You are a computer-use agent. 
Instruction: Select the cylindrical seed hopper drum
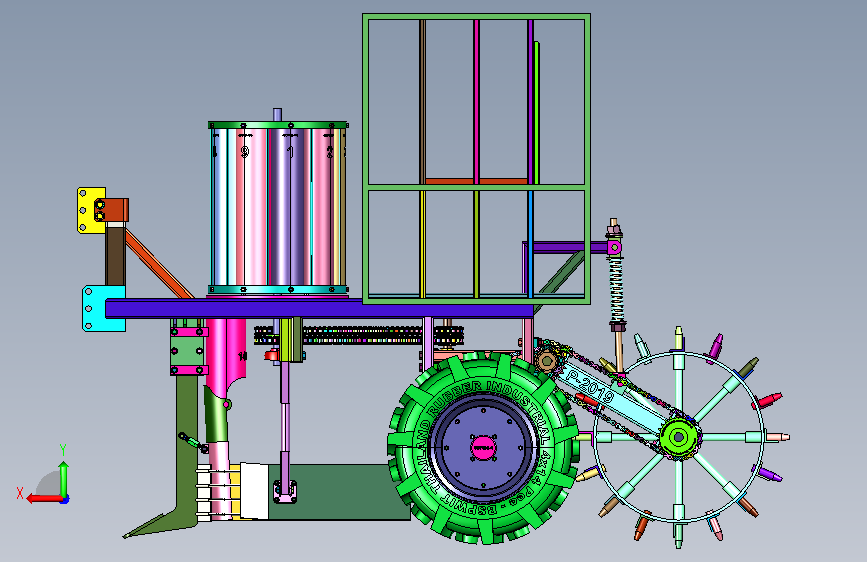(x=278, y=208)
